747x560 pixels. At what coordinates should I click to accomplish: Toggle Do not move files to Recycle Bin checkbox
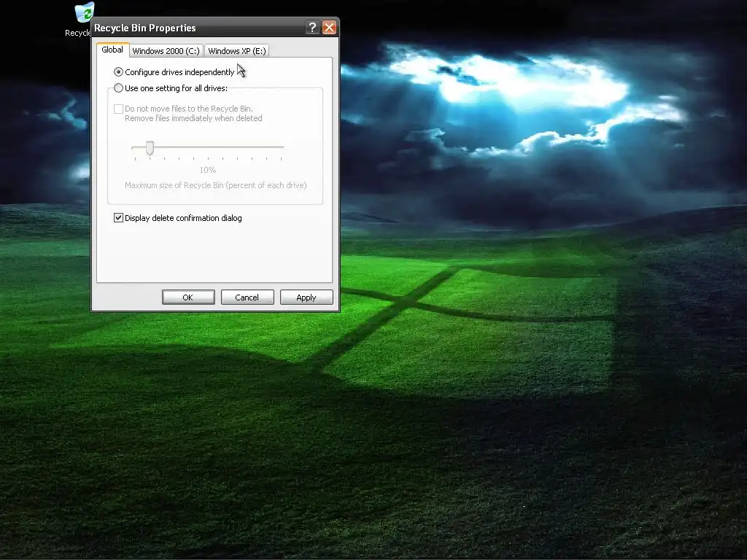coord(119,109)
